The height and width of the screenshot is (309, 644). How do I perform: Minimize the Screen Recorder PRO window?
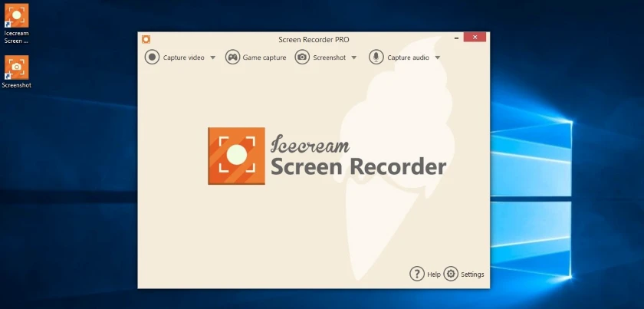coord(456,38)
